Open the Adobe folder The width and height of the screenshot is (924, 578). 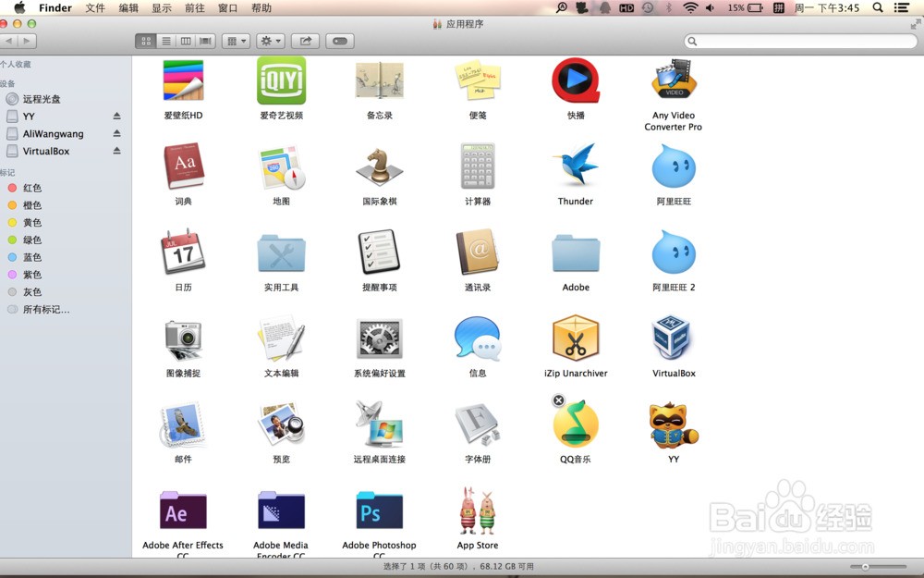pos(576,253)
